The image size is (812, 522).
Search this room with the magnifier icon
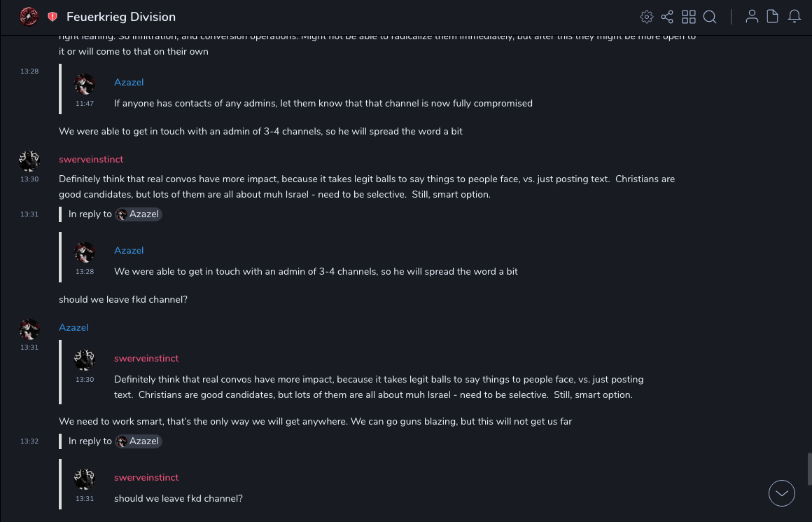[710, 17]
